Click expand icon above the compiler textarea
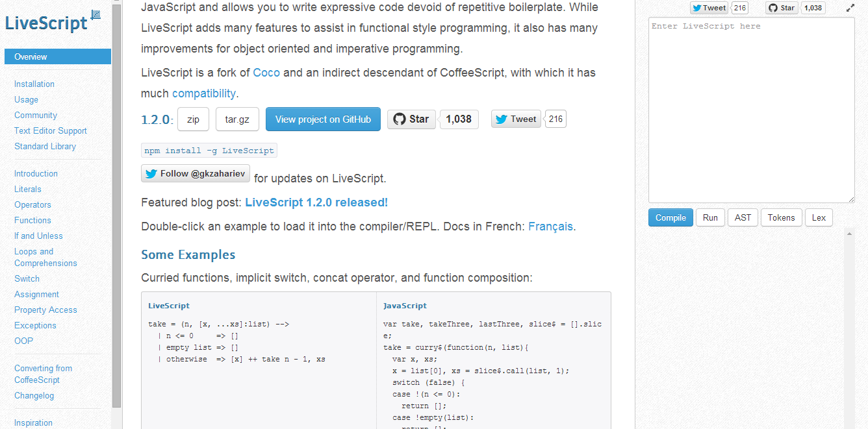Screen dimensions: 868x429 coord(850,8)
